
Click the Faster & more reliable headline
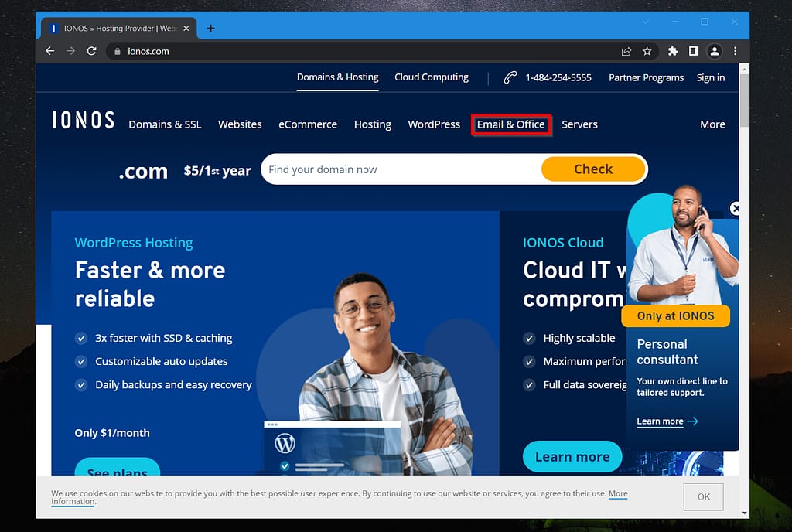point(150,284)
